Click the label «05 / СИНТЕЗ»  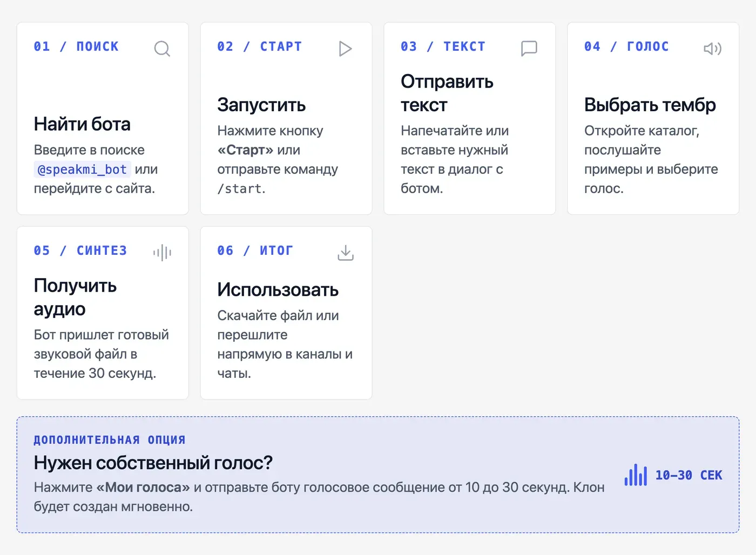click(x=80, y=251)
